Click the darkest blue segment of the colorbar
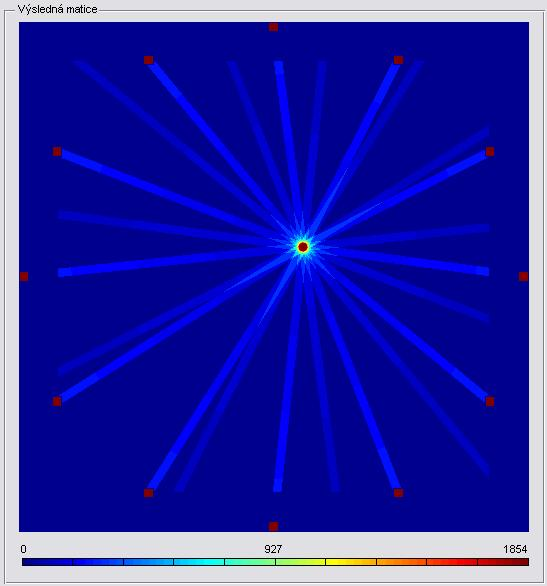547x586 pixels. click(47, 562)
